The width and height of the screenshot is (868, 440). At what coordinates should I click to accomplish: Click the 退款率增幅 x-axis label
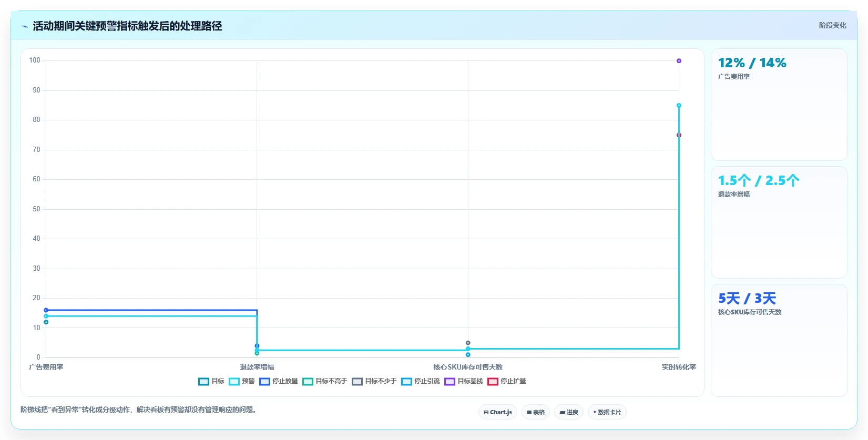point(257,367)
